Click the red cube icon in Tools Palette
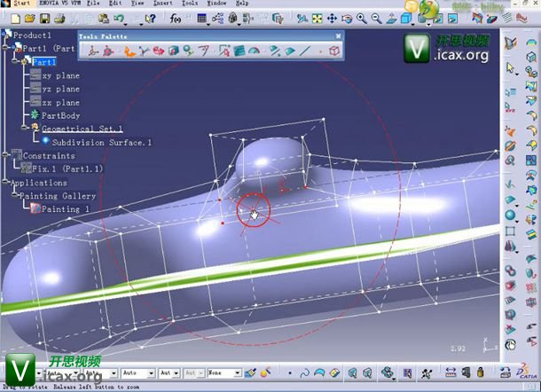This screenshot has width=541, height=392. point(333,51)
